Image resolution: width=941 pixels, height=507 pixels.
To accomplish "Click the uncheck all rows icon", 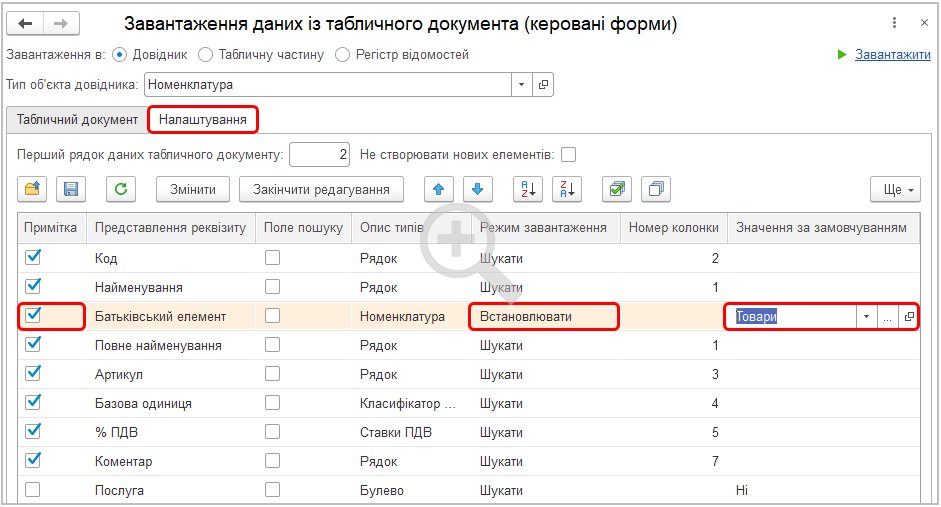I will coord(656,190).
